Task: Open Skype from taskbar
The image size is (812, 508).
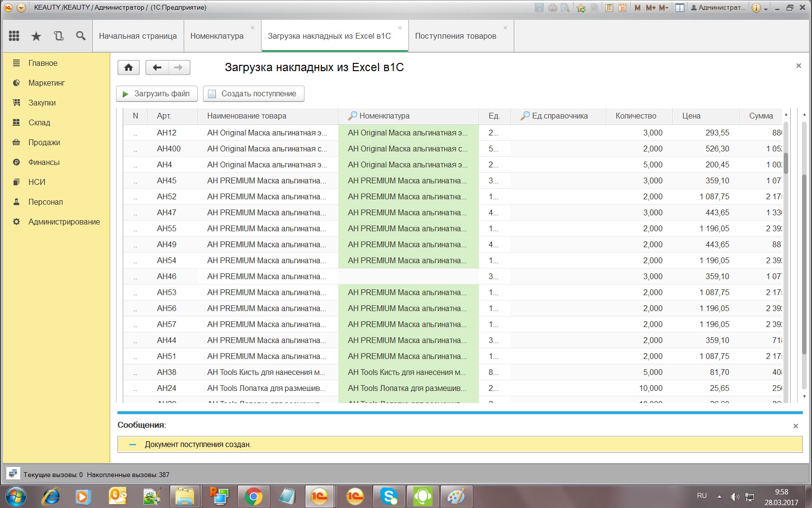Action: (389, 497)
